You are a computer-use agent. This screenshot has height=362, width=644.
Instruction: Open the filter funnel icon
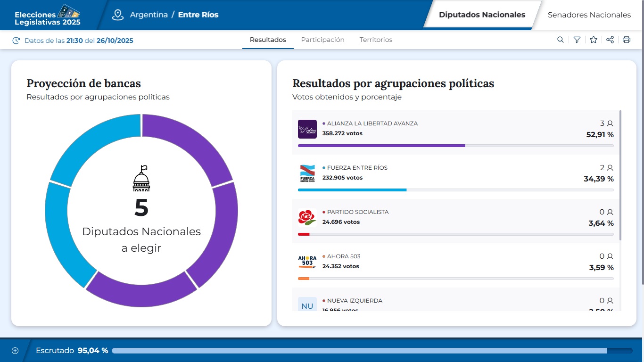[x=577, y=40]
